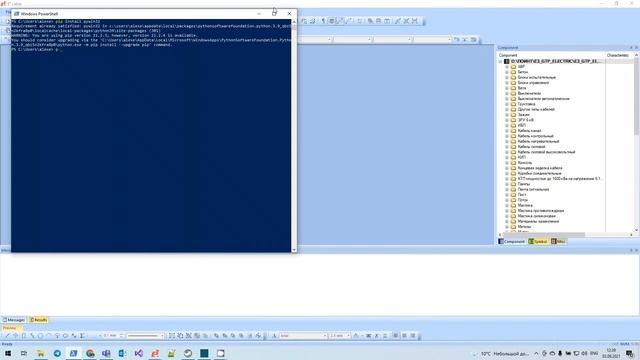Switch to the Symbol tab
The height and width of the screenshot is (360, 640).
[538, 242]
